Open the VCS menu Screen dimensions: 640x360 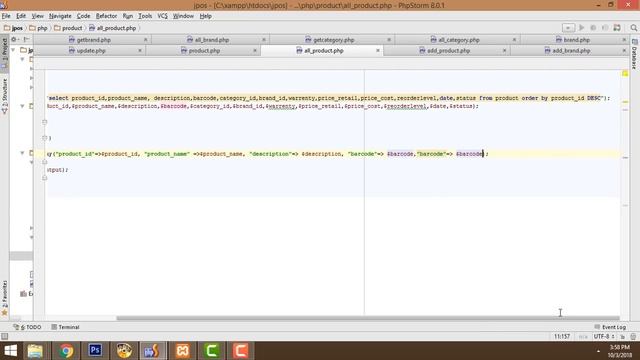pos(162,16)
